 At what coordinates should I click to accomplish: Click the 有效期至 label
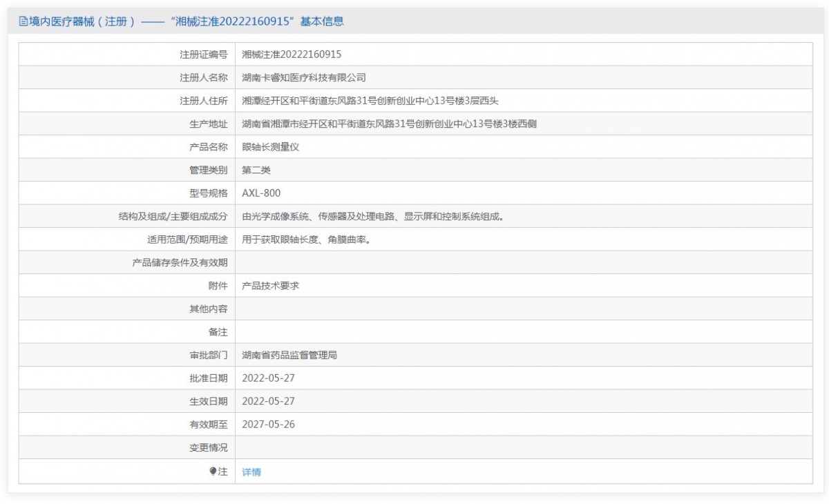click(209, 425)
